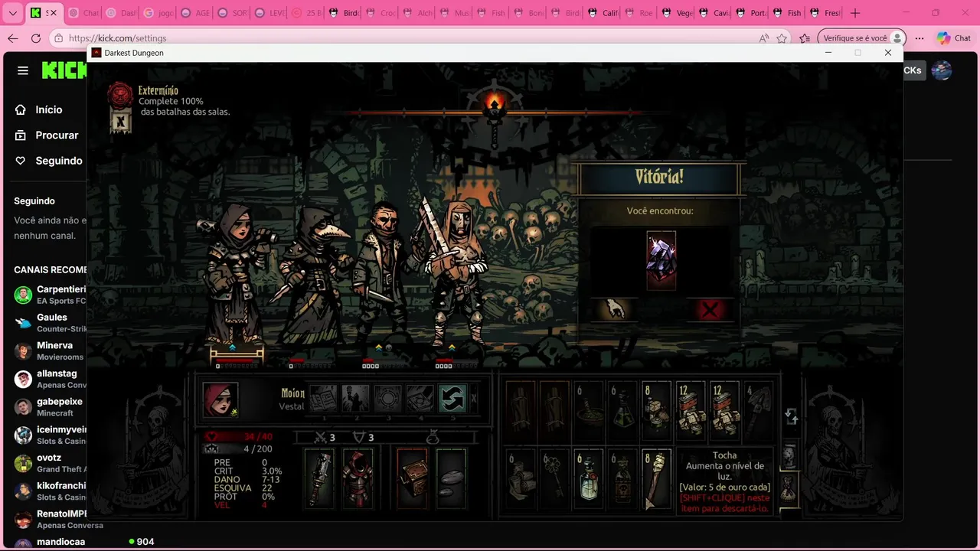The width and height of the screenshot is (980, 551).
Task: Open the Copilot Chat button
Action: click(953, 38)
